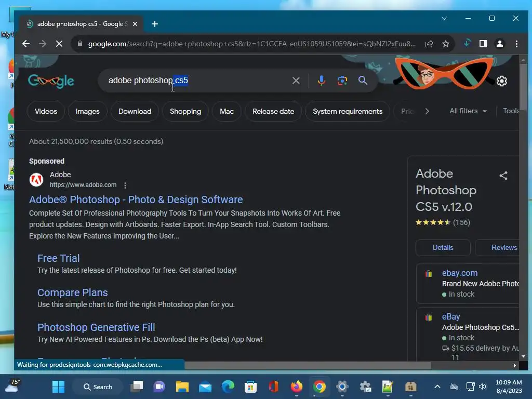Open the Details tab in knowledge panel

443,248
